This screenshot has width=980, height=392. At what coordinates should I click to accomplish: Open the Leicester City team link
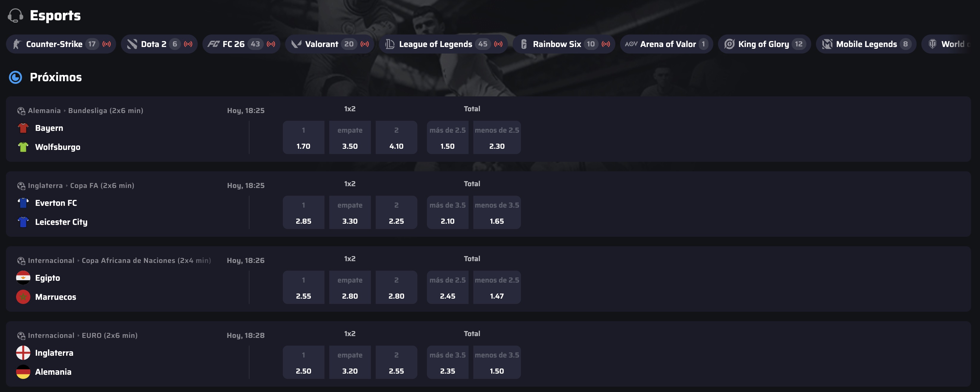click(61, 222)
